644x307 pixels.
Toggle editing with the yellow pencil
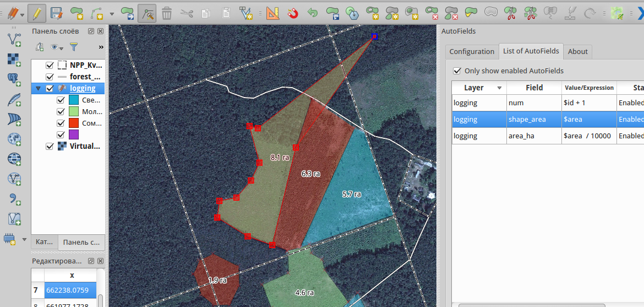click(x=36, y=13)
